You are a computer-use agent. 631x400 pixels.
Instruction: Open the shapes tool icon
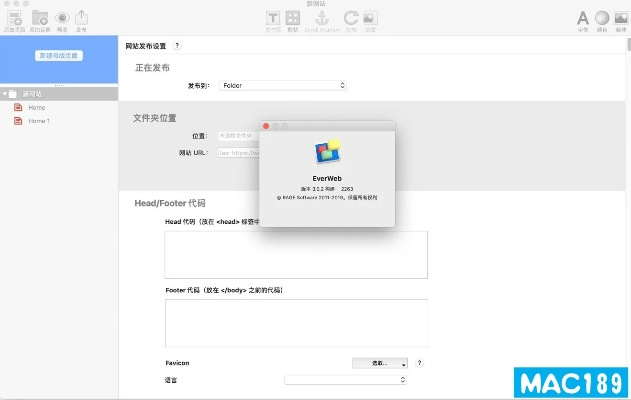(293, 17)
